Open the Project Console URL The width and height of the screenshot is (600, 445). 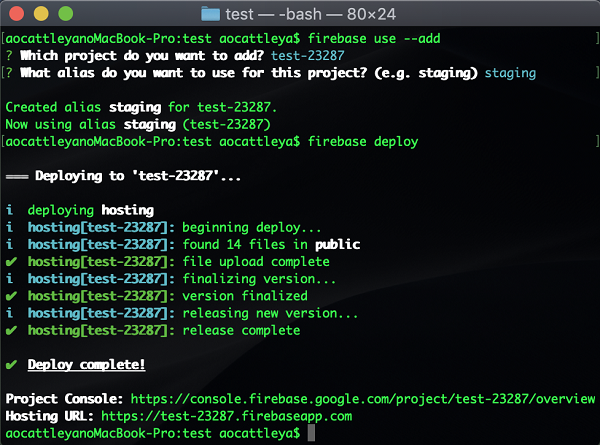coord(365,399)
